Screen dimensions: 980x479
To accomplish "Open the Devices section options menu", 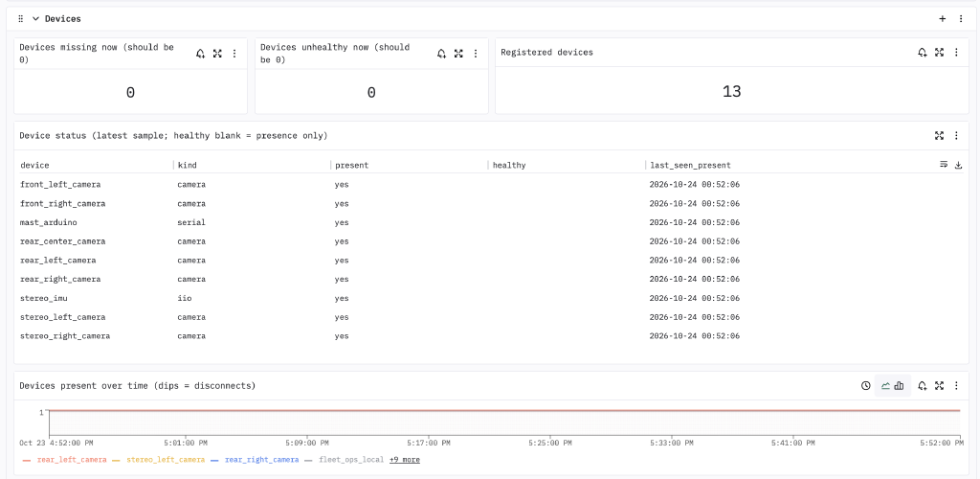I will coord(961,19).
